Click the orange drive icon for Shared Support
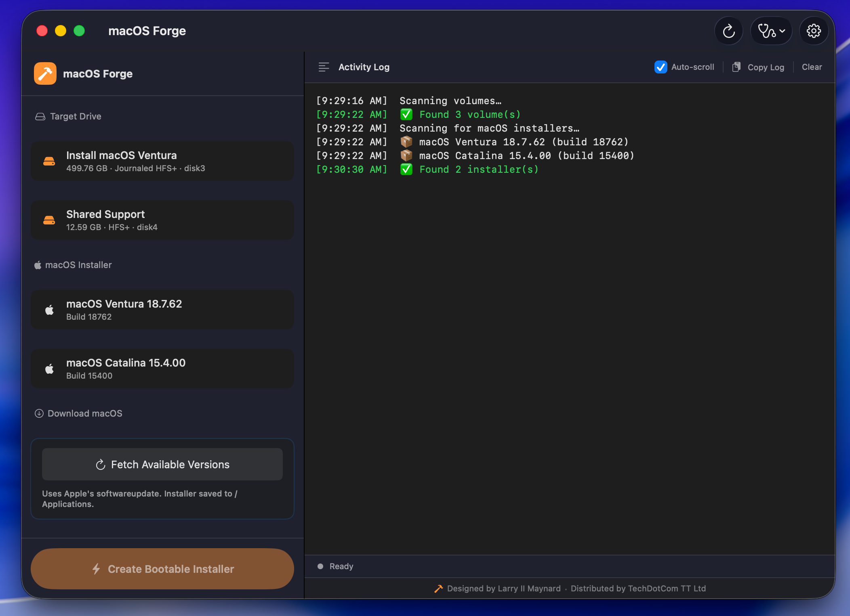Screen dimensions: 850x616 tap(49, 220)
